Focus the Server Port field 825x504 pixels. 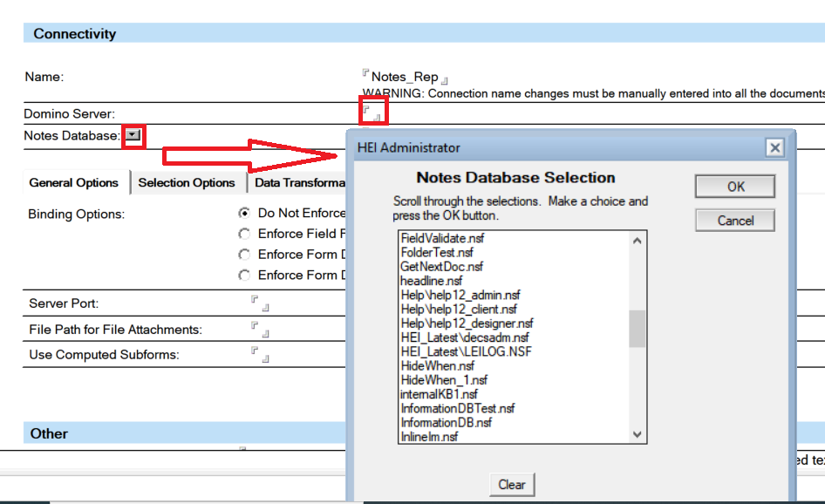tap(260, 303)
